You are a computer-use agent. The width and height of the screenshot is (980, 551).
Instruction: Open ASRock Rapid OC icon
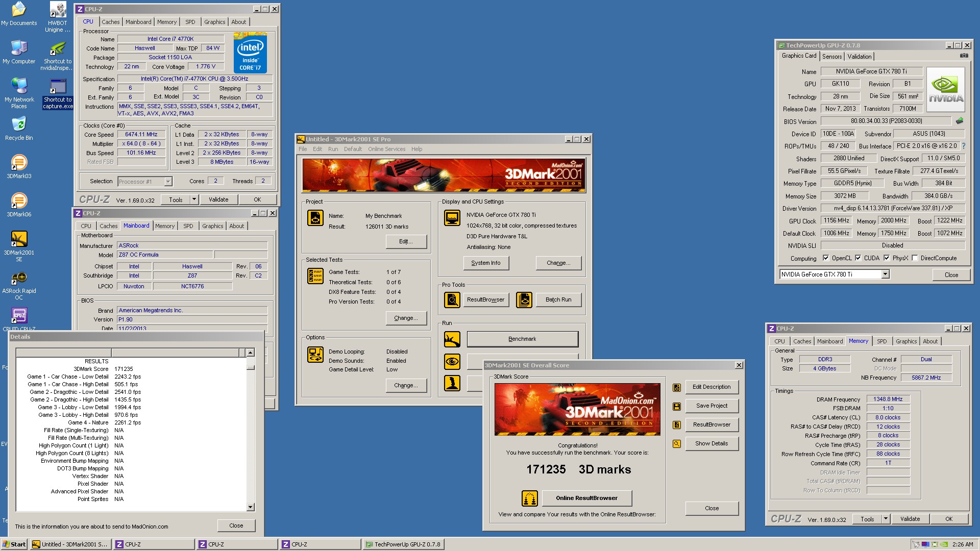[x=19, y=285]
